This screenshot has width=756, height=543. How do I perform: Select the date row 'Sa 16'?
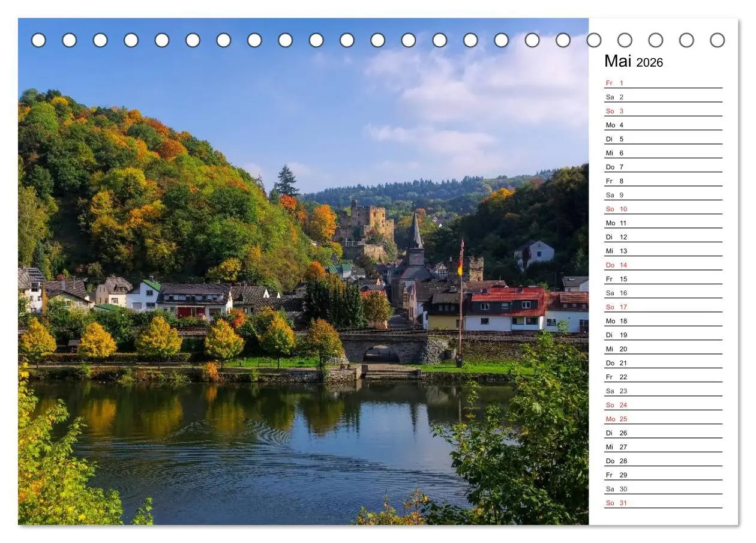663,293
